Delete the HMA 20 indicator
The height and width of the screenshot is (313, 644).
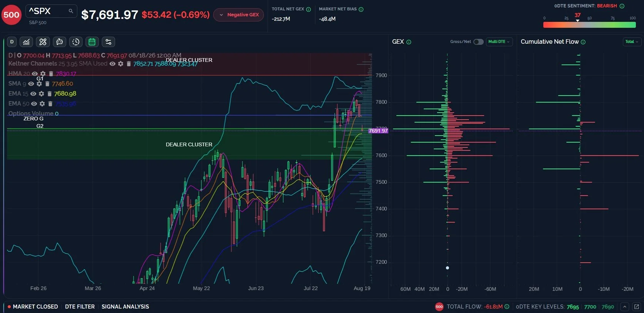click(51, 74)
